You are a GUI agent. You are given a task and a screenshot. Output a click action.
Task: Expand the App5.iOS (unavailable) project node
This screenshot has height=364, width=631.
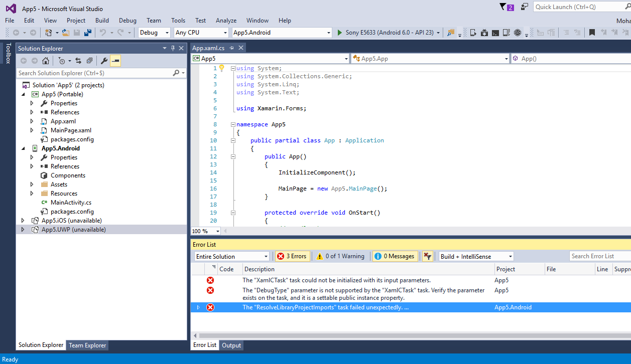(23, 221)
